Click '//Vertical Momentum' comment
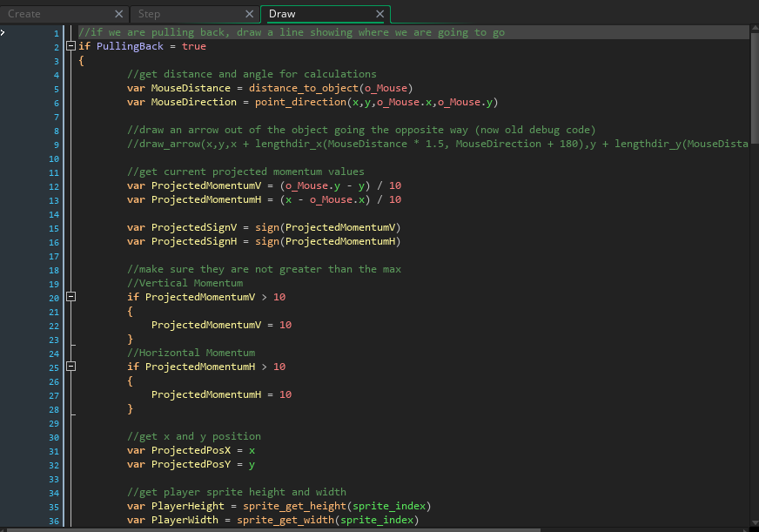Image resolution: width=759 pixels, height=532 pixels. (x=185, y=283)
